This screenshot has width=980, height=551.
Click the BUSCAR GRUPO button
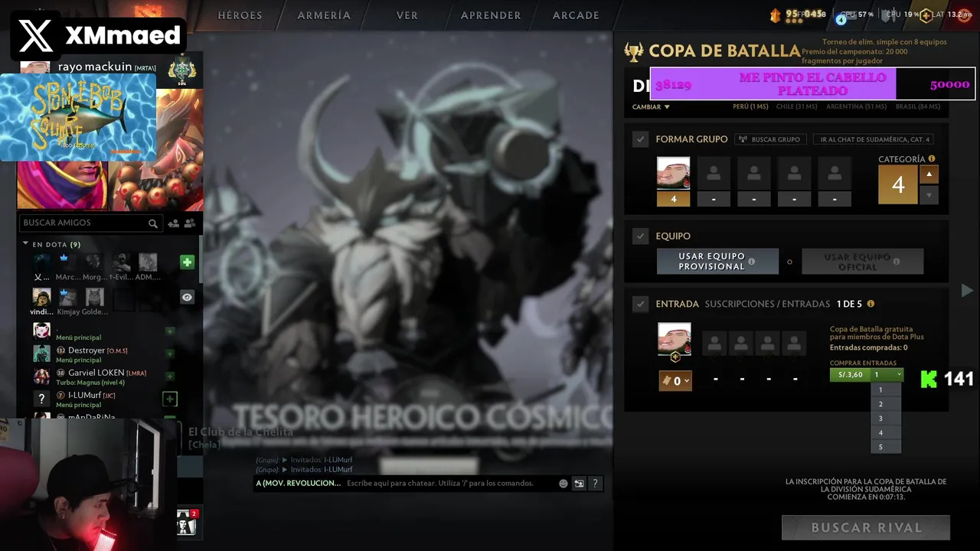769,139
